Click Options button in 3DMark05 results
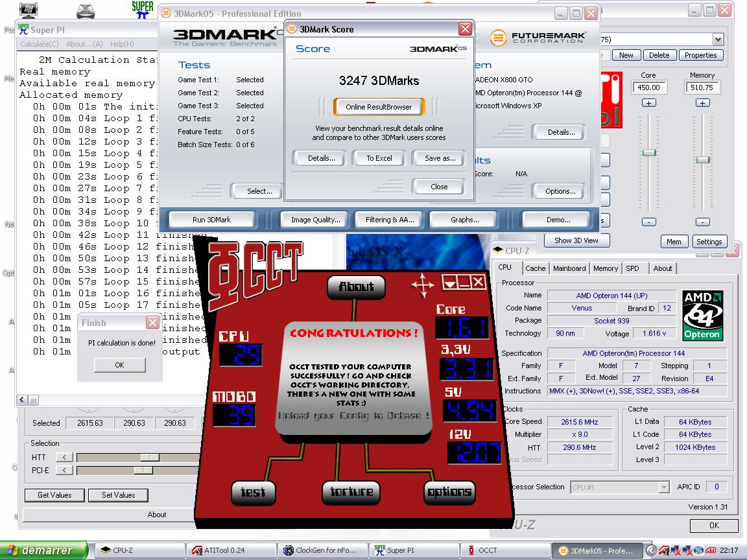 (560, 191)
